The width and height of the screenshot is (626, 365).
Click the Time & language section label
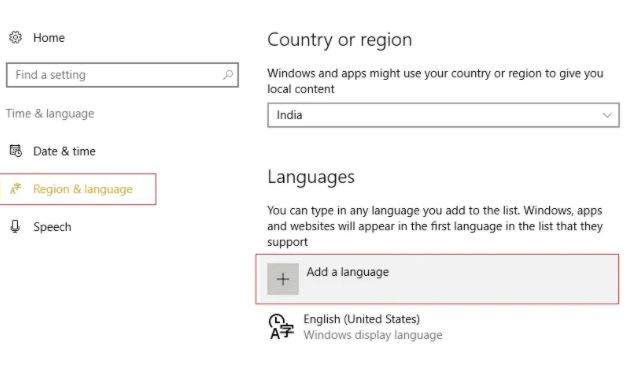(50, 114)
